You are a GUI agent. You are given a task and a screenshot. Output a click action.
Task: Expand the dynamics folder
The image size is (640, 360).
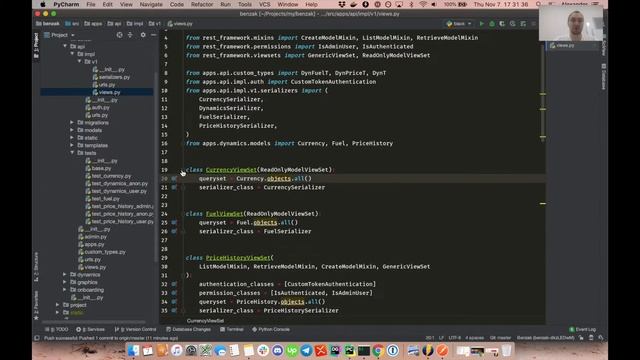coord(65,275)
